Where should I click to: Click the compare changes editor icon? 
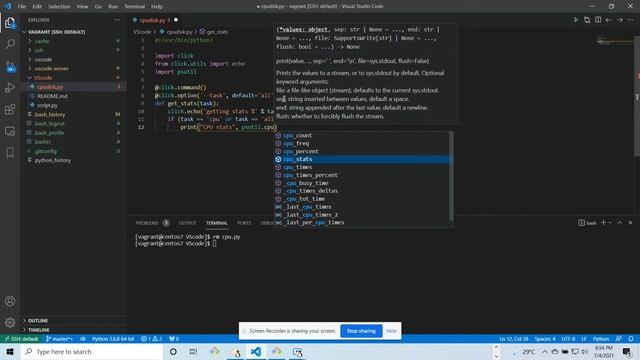click(x=587, y=20)
